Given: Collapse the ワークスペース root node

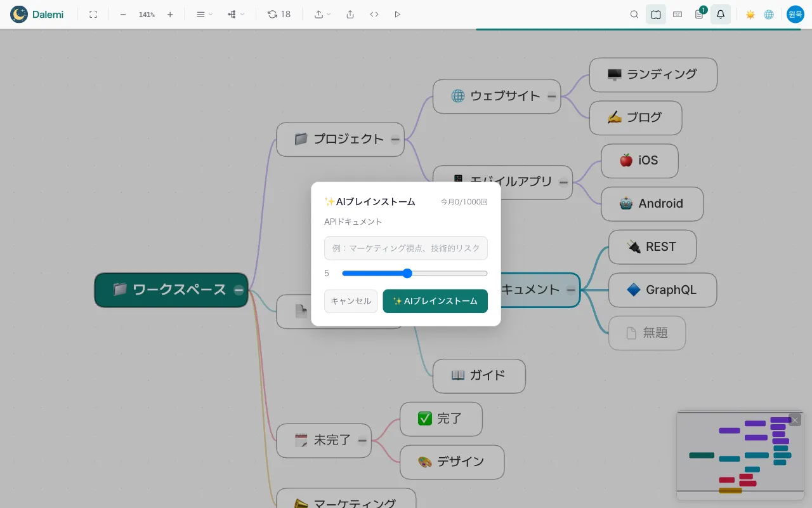Looking at the screenshot, I should tap(239, 290).
